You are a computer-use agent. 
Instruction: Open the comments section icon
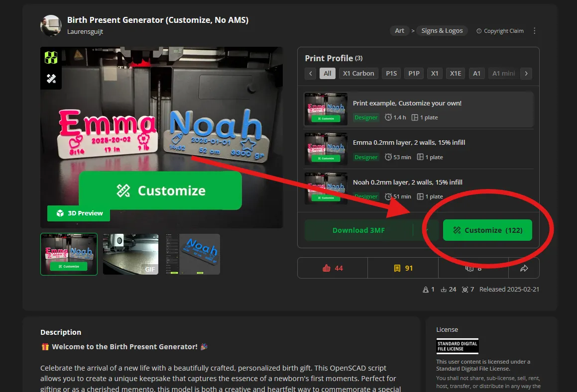(x=468, y=268)
